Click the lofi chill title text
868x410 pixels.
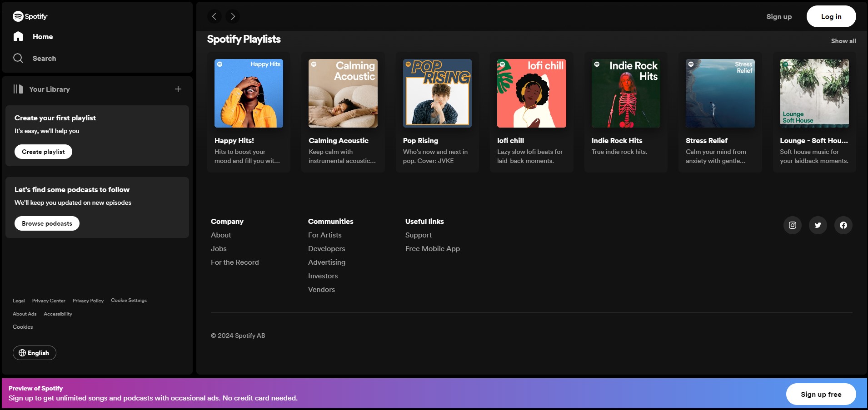pyautogui.click(x=510, y=141)
